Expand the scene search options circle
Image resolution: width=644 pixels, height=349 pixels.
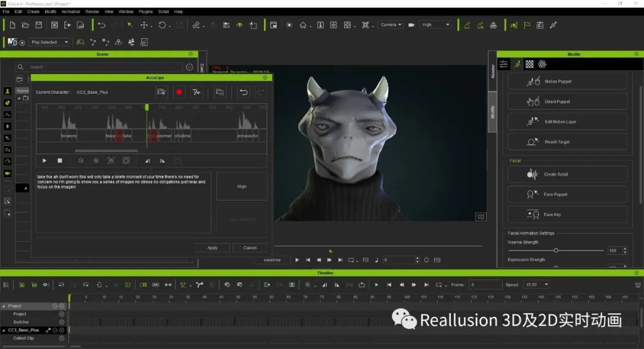click(190, 67)
